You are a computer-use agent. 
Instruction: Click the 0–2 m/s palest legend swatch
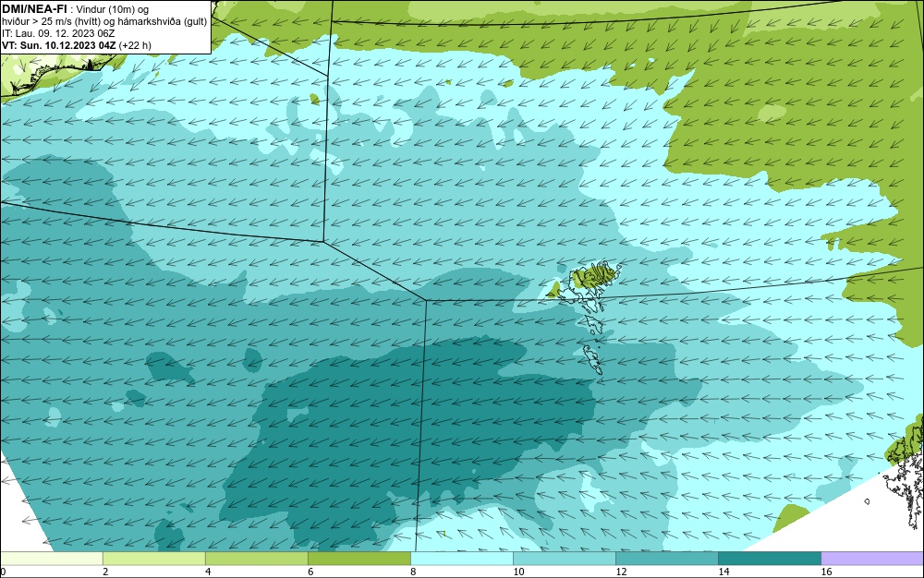pyautogui.click(x=51, y=559)
